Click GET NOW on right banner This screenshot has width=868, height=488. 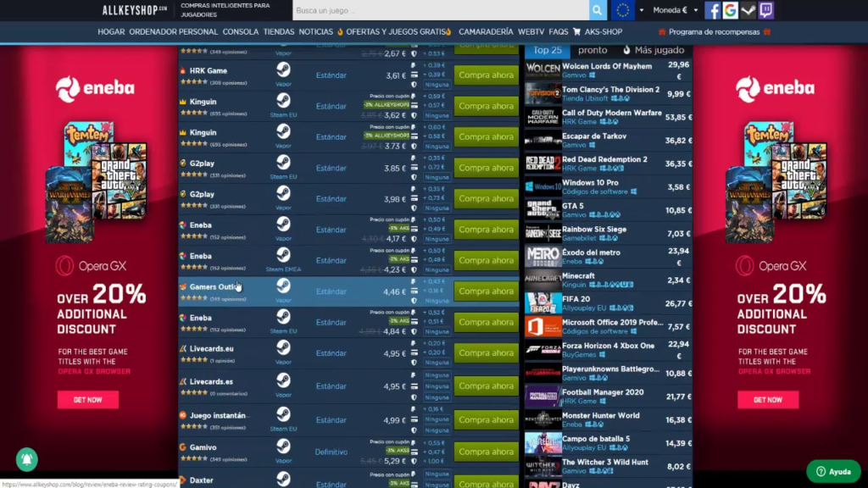pyautogui.click(x=767, y=400)
